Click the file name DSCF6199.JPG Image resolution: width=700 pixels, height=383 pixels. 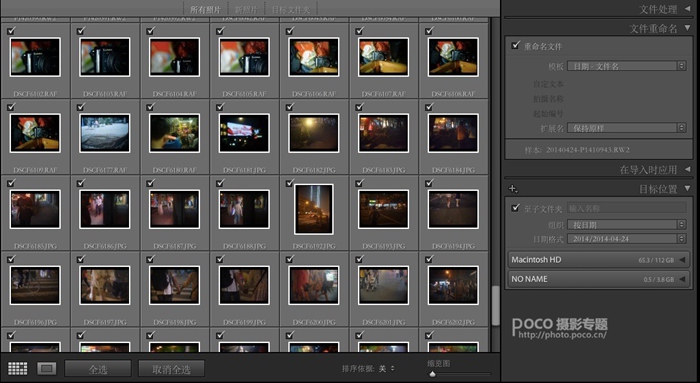pos(244,322)
